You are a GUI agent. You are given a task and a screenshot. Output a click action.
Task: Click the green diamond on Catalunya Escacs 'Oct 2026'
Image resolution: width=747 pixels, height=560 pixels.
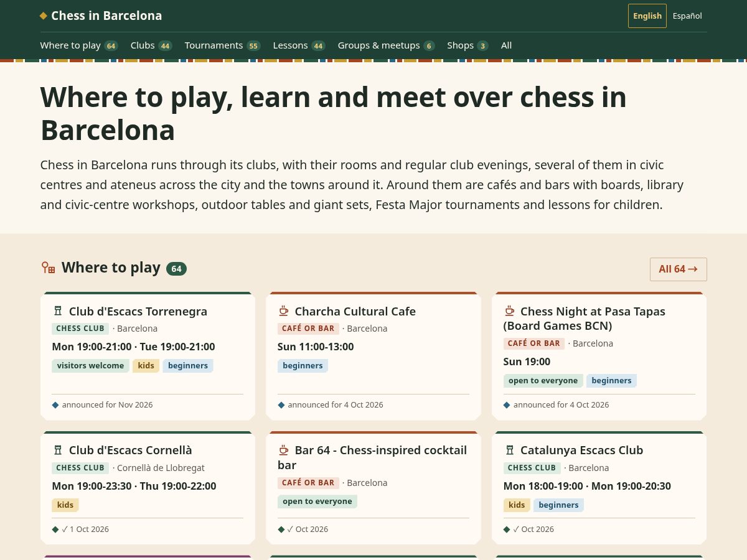click(x=507, y=530)
